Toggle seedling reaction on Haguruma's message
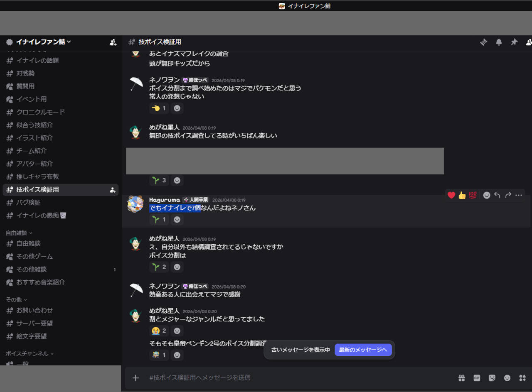 (159, 219)
